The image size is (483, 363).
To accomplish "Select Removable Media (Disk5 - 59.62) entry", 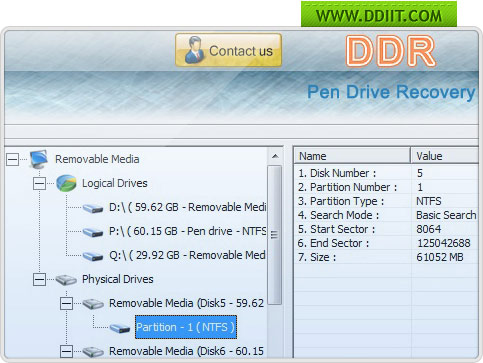I will tap(186, 303).
